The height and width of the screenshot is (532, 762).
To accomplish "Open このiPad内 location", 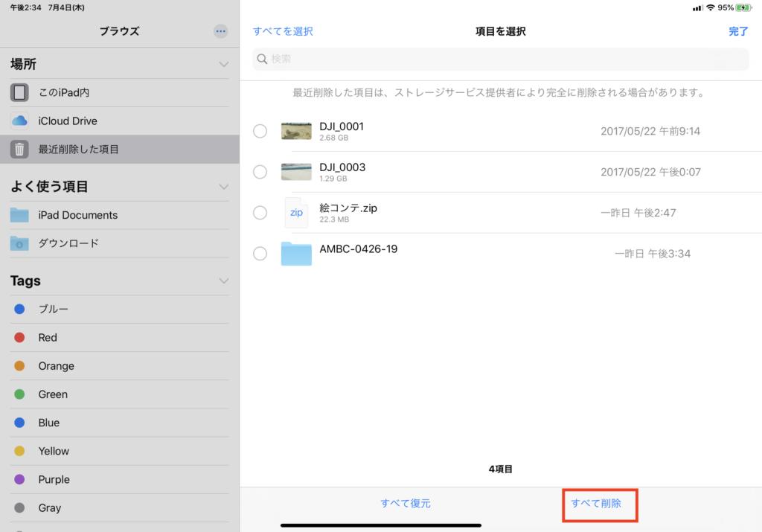I will point(120,92).
